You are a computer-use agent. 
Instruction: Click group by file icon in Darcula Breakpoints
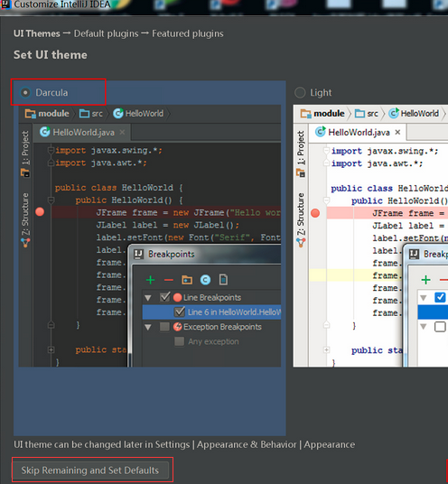coord(223,280)
